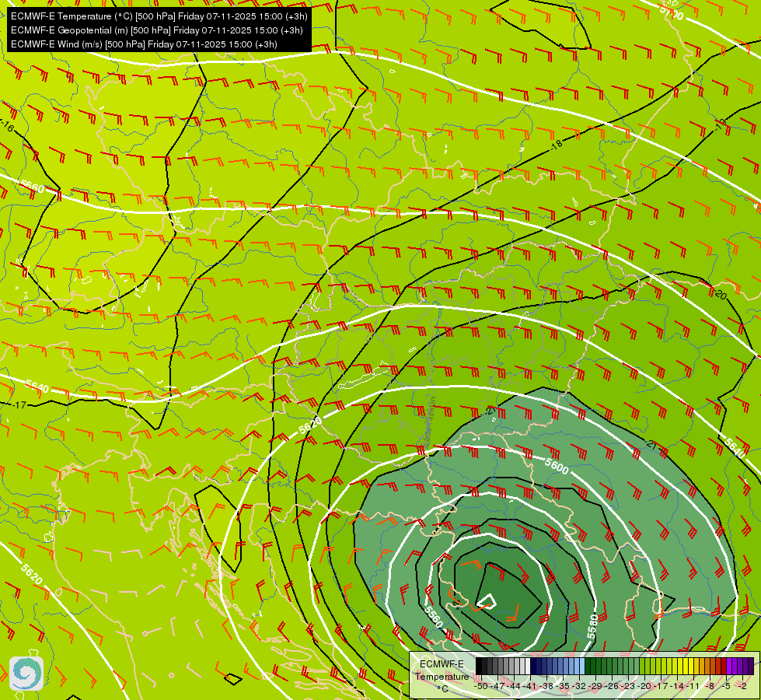Click the -32 value in the color legend

coord(579,686)
